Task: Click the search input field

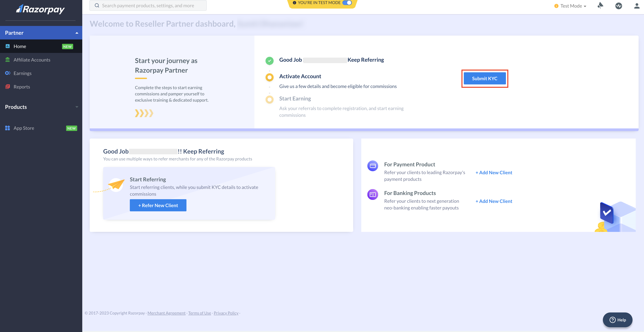Action: (x=148, y=6)
